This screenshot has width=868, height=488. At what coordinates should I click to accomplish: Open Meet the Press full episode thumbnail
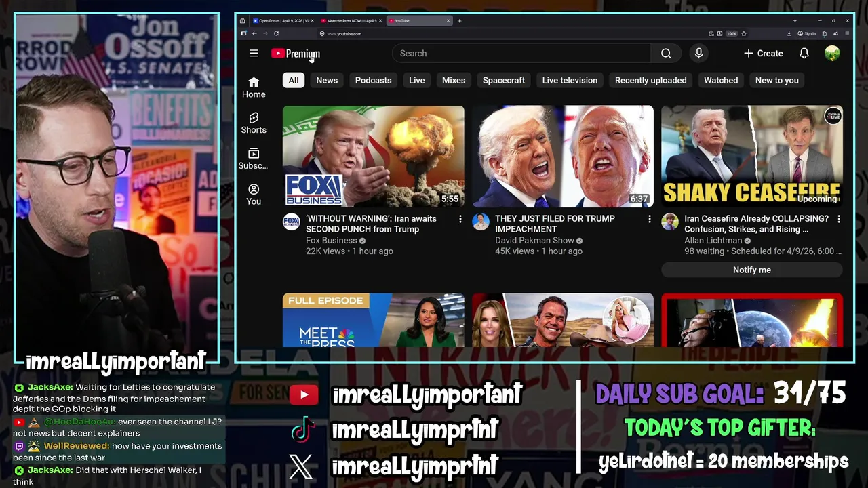pos(374,320)
